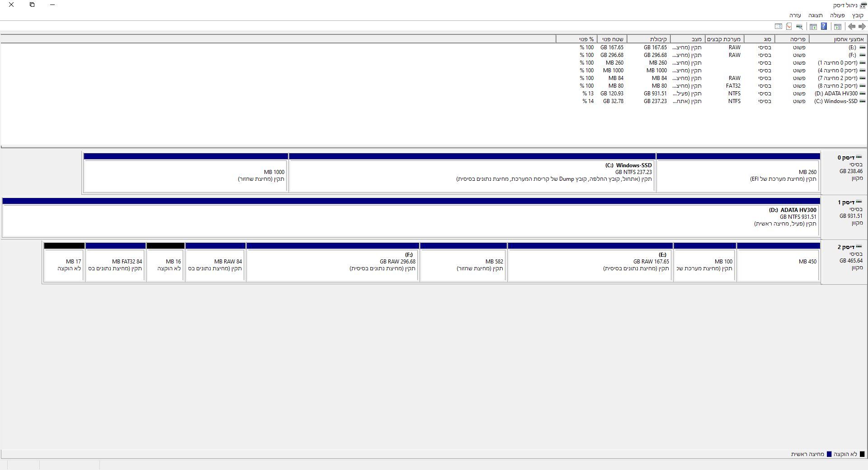Select the 260 MB EFI partition on disk 0
868x470 pixels.
pos(738,172)
